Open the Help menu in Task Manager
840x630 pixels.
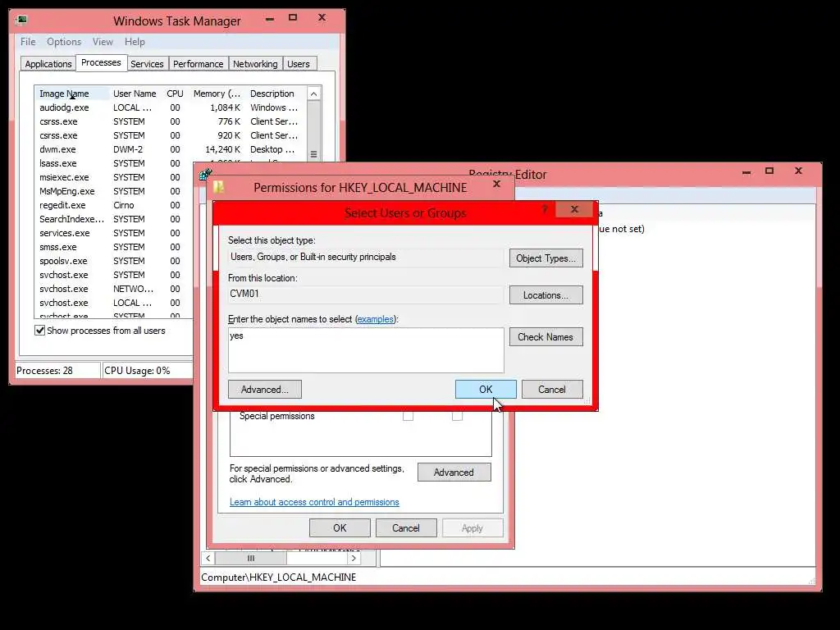coord(135,42)
